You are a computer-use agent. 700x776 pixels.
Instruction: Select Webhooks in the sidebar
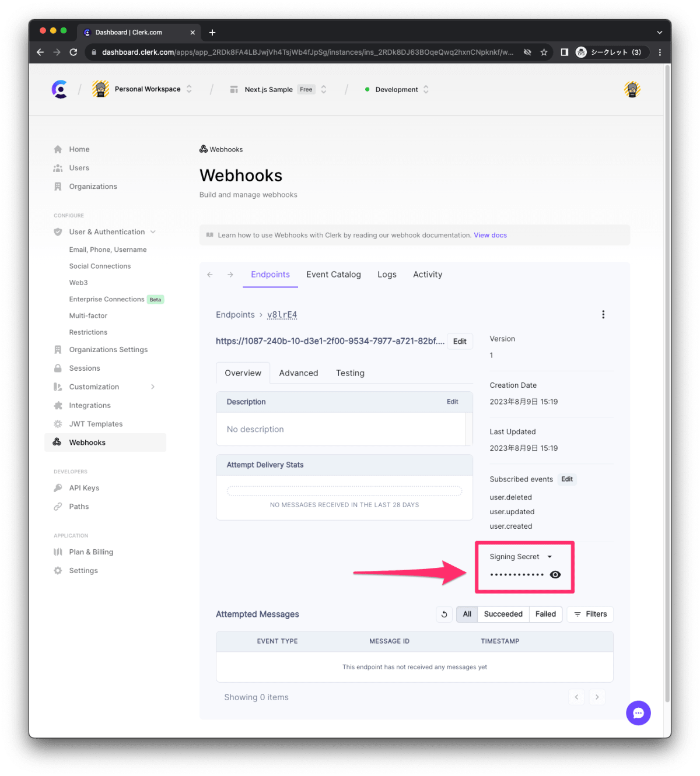coord(105,443)
